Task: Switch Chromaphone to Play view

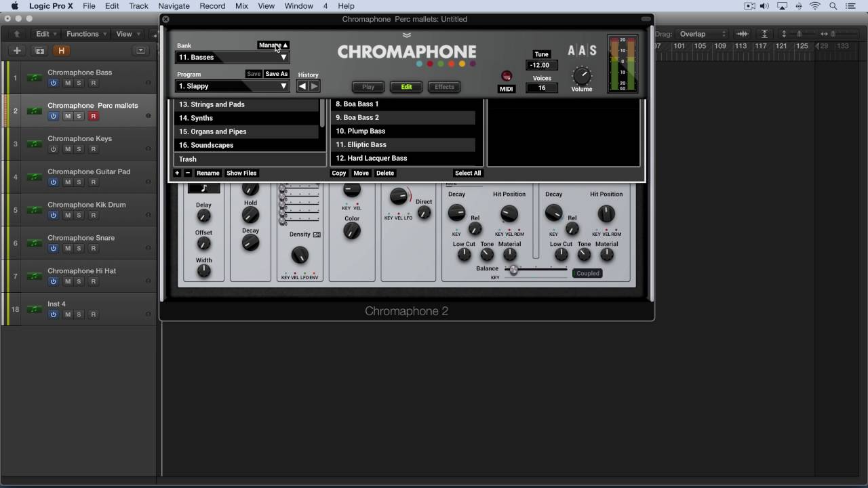Action: pos(368,87)
